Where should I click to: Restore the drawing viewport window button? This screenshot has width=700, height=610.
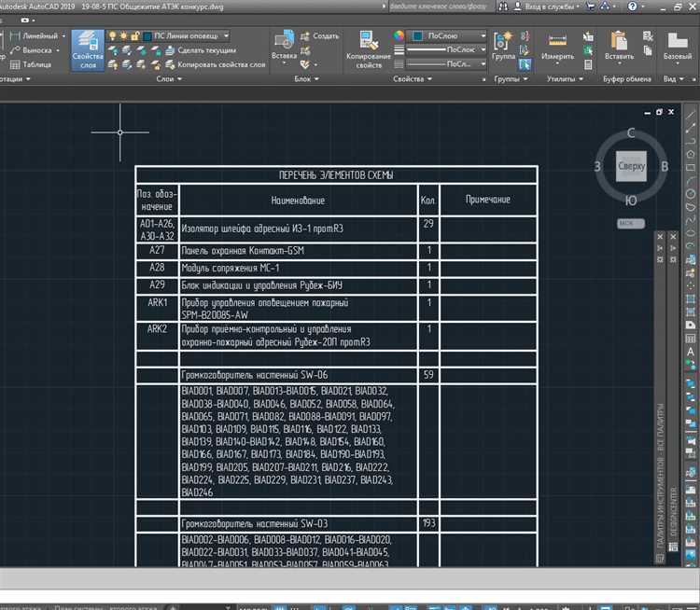659,112
